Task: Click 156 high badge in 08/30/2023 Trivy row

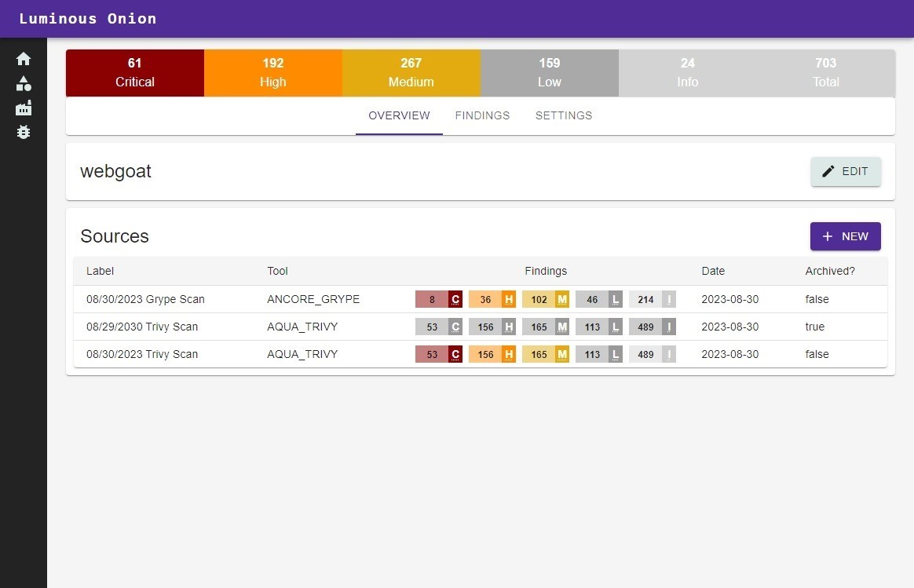Action: coord(492,354)
